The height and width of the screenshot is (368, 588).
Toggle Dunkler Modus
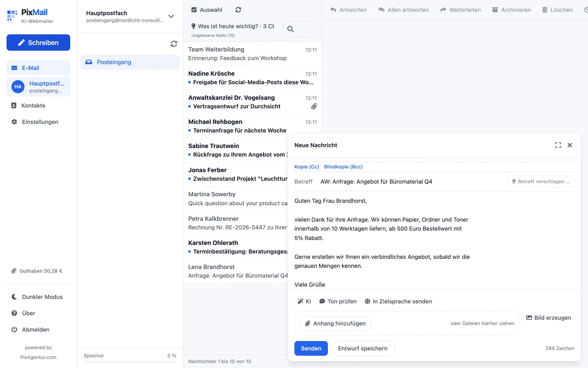pos(38,297)
